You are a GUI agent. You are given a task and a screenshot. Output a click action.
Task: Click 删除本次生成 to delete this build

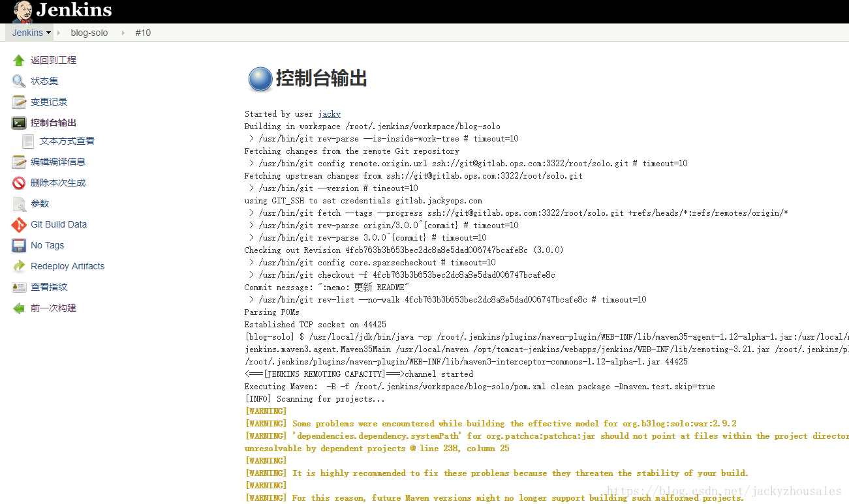[58, 183]
